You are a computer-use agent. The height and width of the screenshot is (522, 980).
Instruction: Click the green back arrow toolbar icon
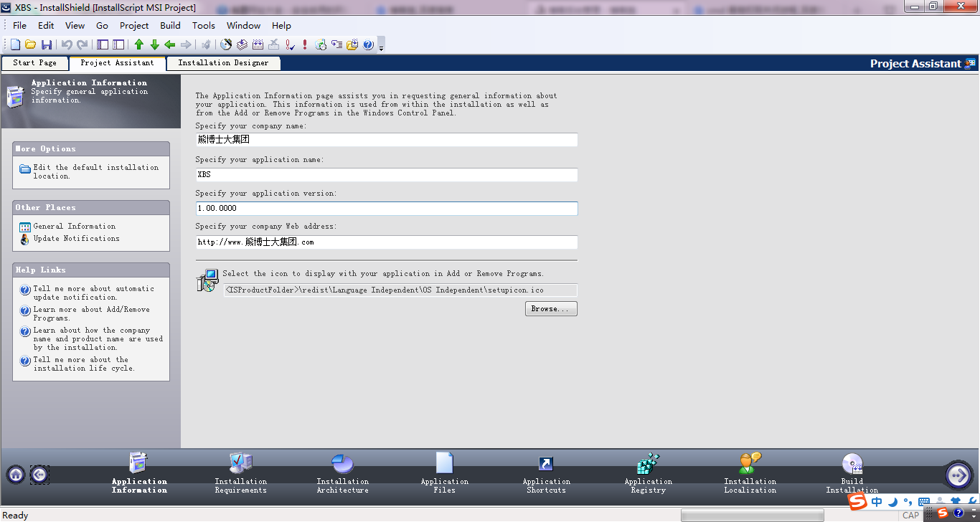click(170, 44)
